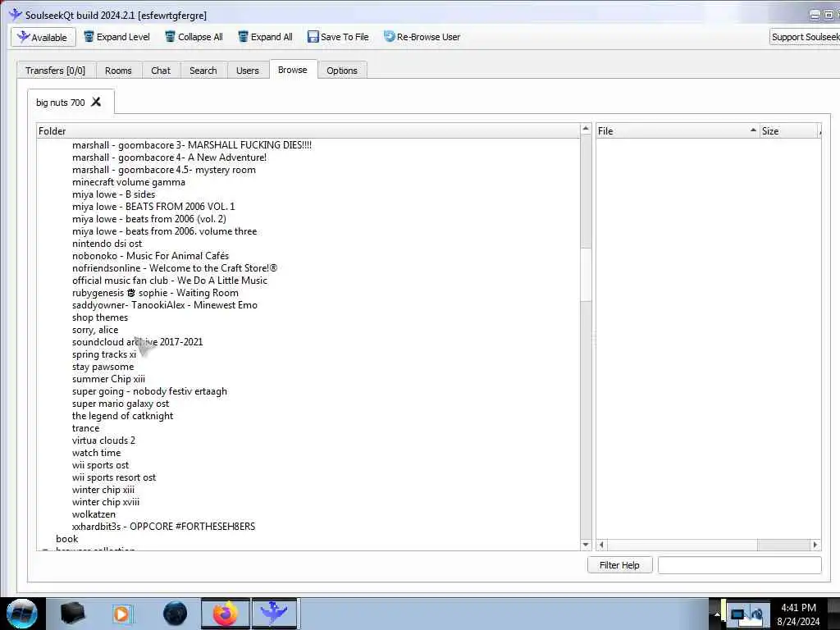Go to the Chat tab
Image resolution: width=840 pixels, height=630 pixels.
coord(161,71)
